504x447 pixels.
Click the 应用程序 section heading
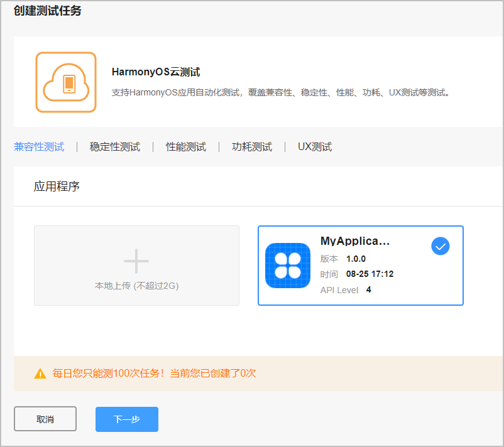(x=57, y=186)
